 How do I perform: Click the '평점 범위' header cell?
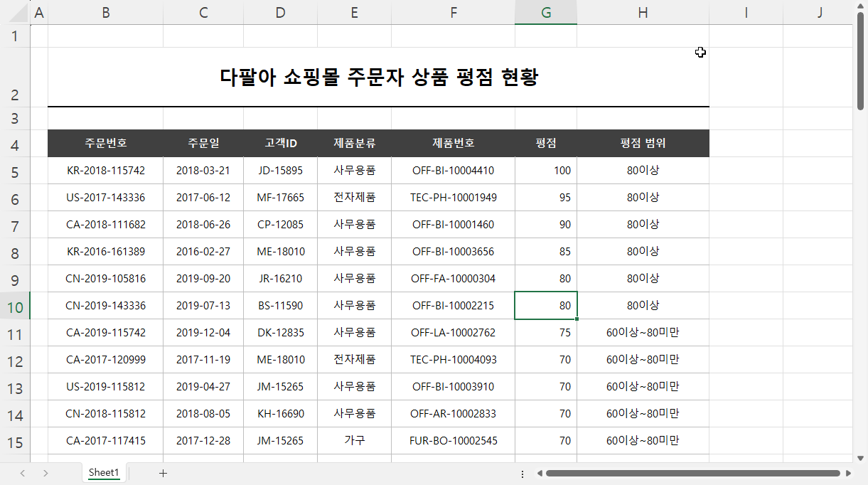point(643,144)
